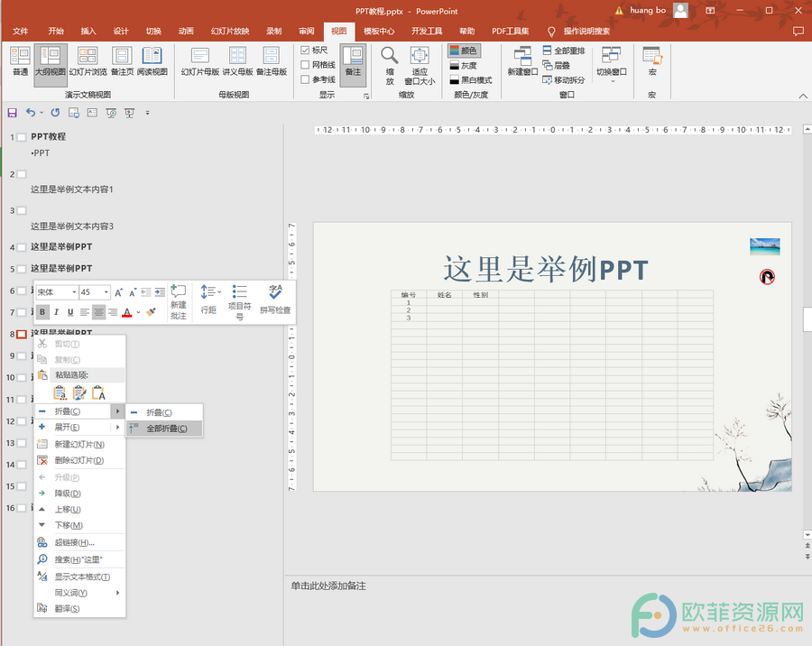812x646 pixels.
Task: Open the undo history dropdown arrow
Action: [x=42, y=113]
